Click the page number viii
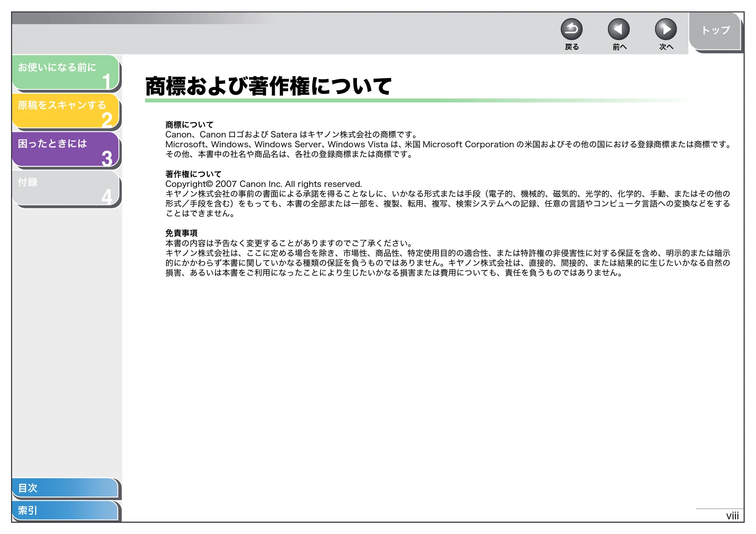Image resolution: width=756 pixels, height=534 pixels. (x=732, y=516)
